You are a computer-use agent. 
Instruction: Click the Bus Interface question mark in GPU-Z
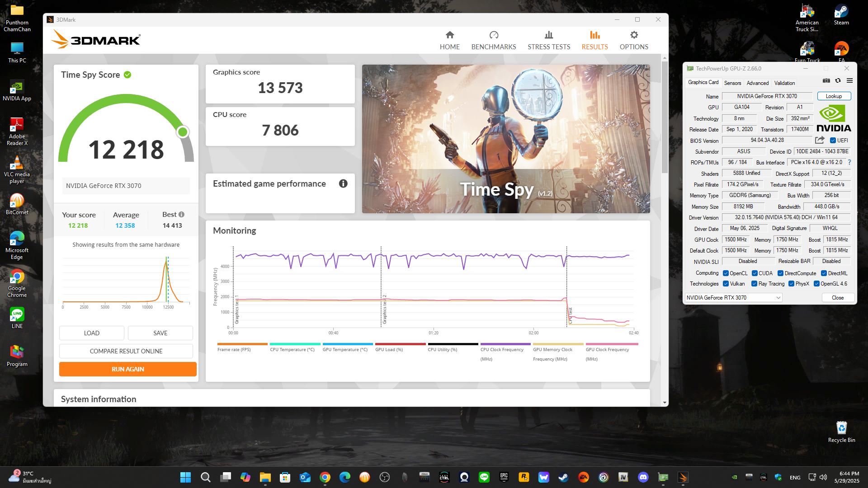click(x=849, y=162)
